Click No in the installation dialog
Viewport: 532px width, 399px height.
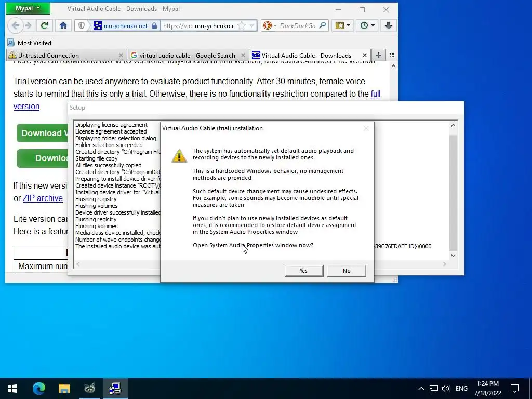(x=347, y=271)
